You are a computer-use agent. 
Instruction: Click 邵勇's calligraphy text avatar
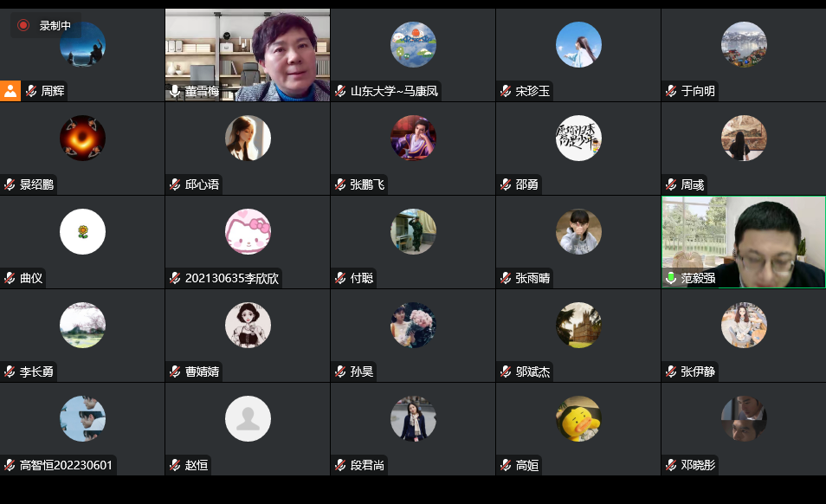tap(578, 138)
